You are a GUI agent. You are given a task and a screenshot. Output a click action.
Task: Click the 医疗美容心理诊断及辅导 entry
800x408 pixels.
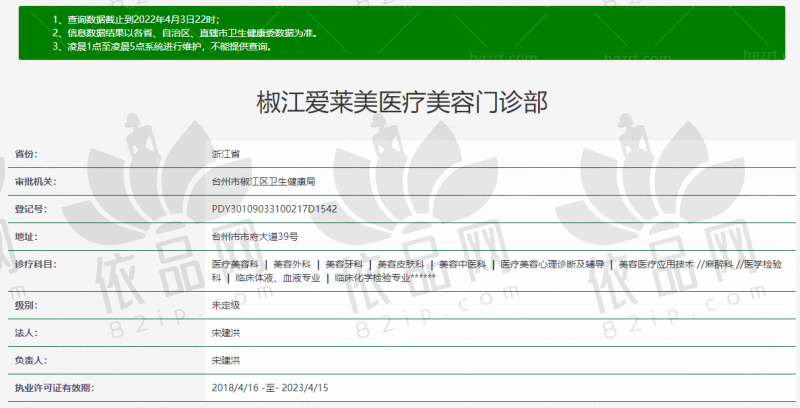point(551,264)
